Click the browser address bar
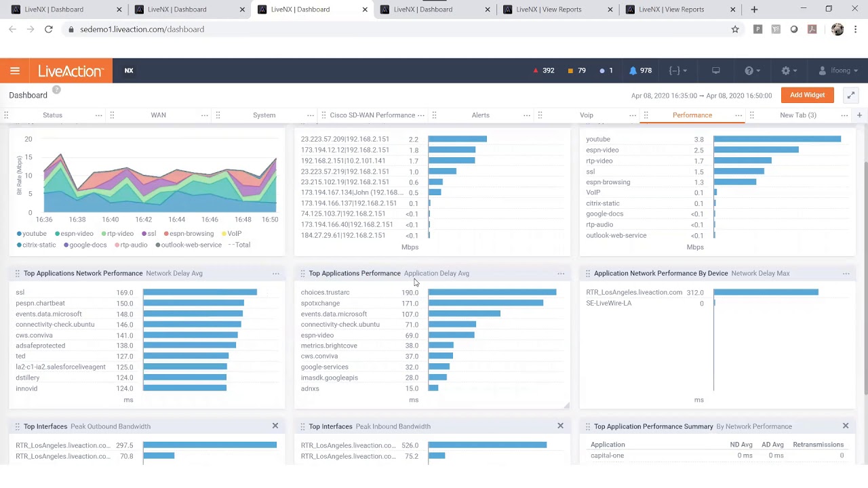 point(393,29)
